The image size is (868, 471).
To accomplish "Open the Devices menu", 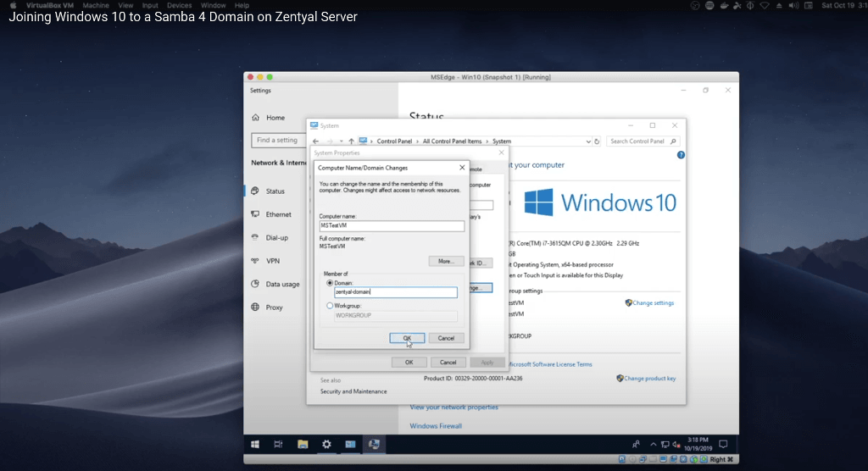I will point(180,5).
